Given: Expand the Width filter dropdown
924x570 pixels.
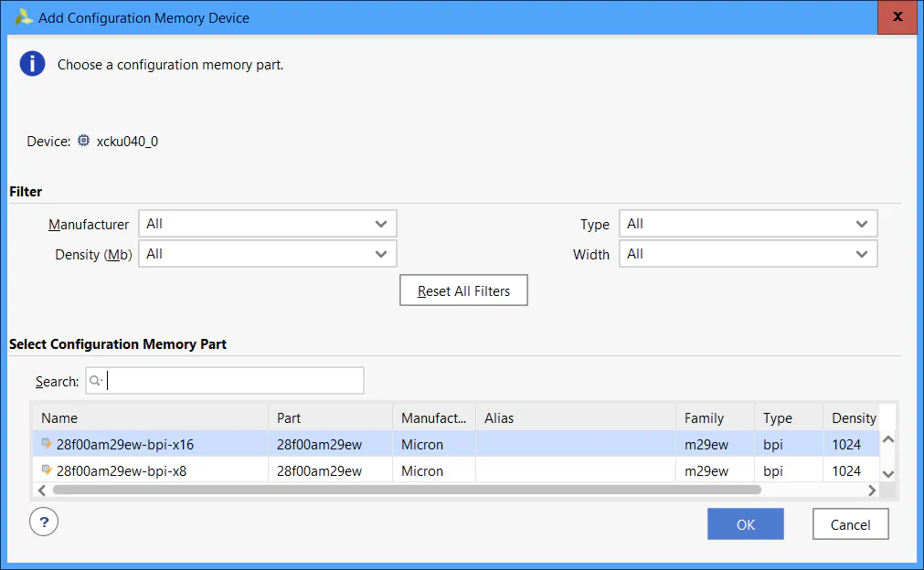Looking at the screenshot, I should click(x=748, y=254).
